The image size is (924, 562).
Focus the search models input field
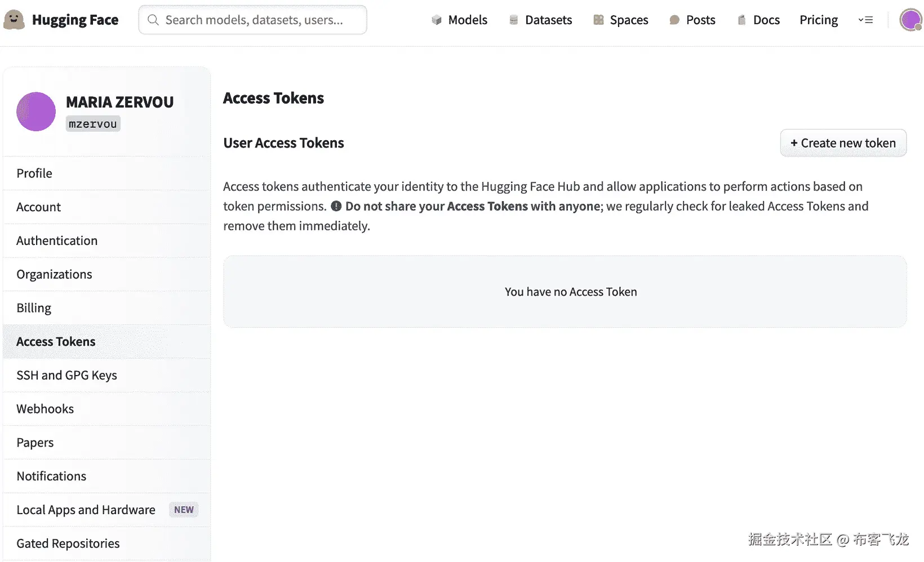click(x=254, y=20)
